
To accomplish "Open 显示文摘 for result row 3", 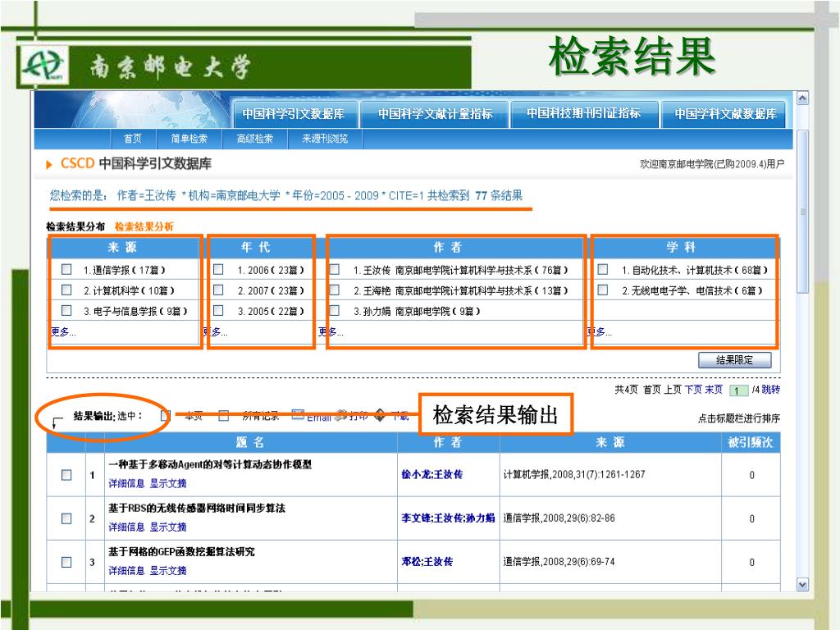I will pyautogui.click(x=168, y=571).
